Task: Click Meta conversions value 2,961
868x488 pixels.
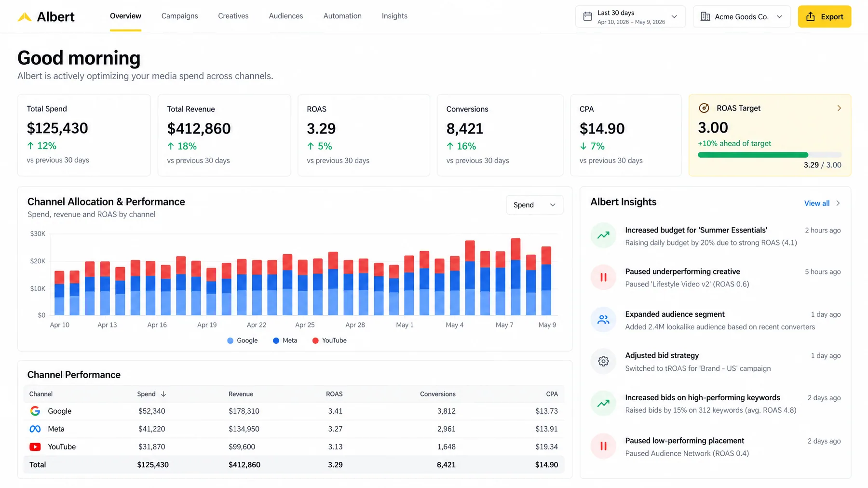Action: [446, 429]
